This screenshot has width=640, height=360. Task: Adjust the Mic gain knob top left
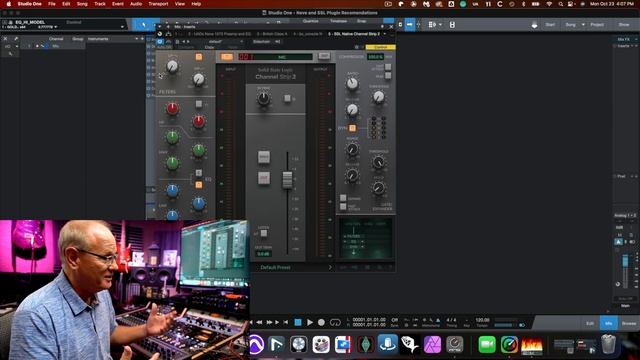tap(172, 66)
